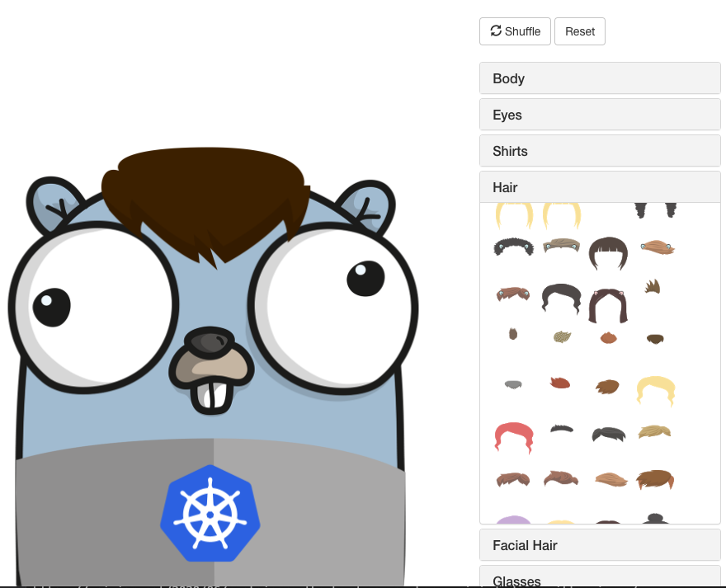This screenshot has width=726, height=588.
Task: Select brown quiff swoosh hairstyle
Action: coord(561,478)
